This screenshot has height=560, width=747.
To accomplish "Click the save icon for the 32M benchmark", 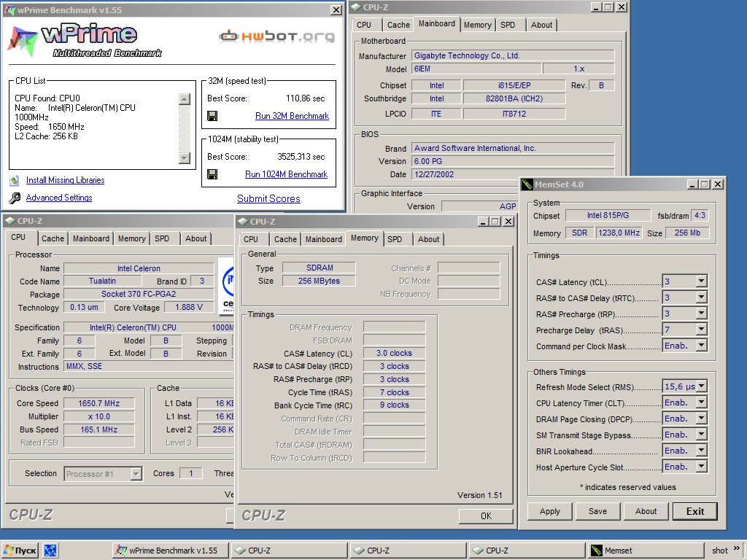I will click(212, 116).
